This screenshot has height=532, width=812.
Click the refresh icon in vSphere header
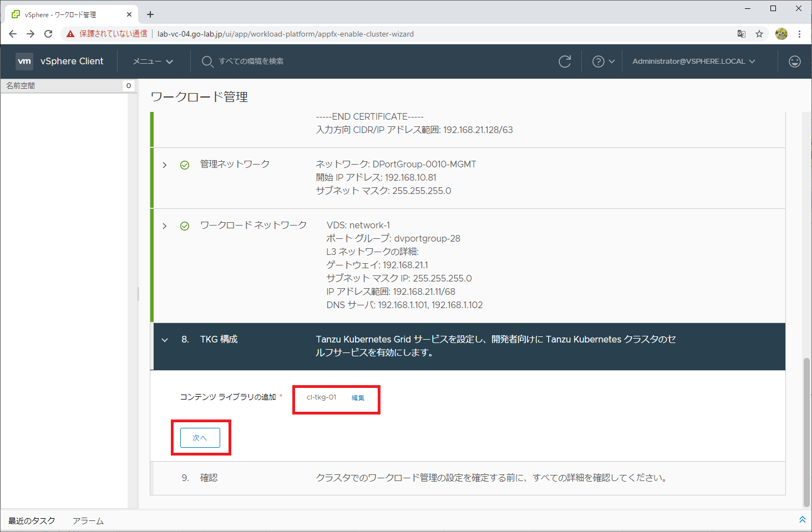point(565,62)
